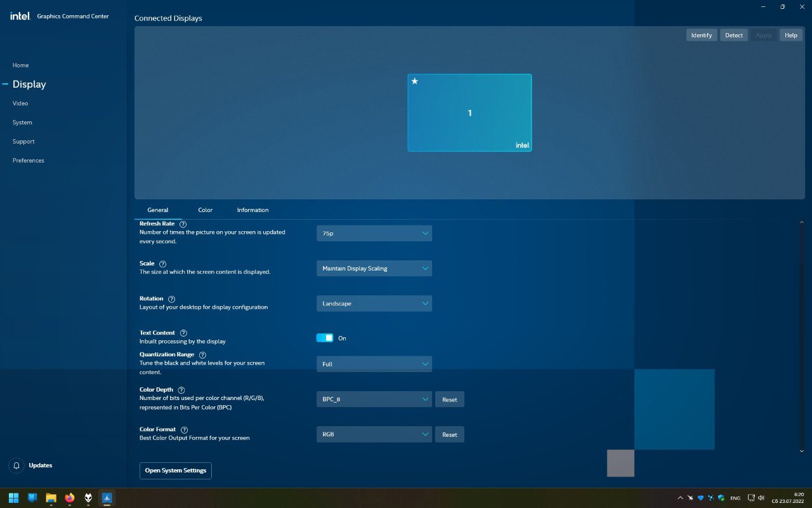Screen dimensions: 812x508
Task: Open the Quantization Range dropdown
Action: pos(374,364)
